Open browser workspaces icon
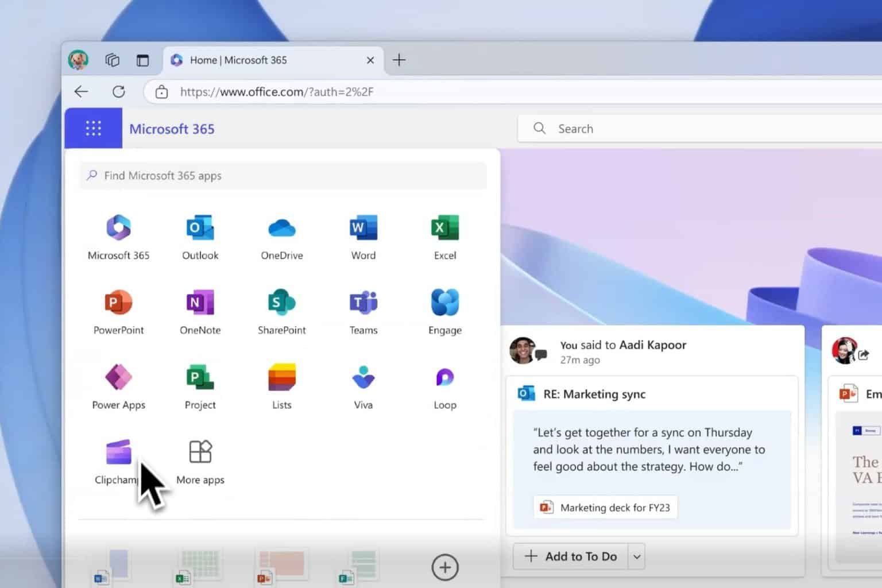 click(112, 60)
